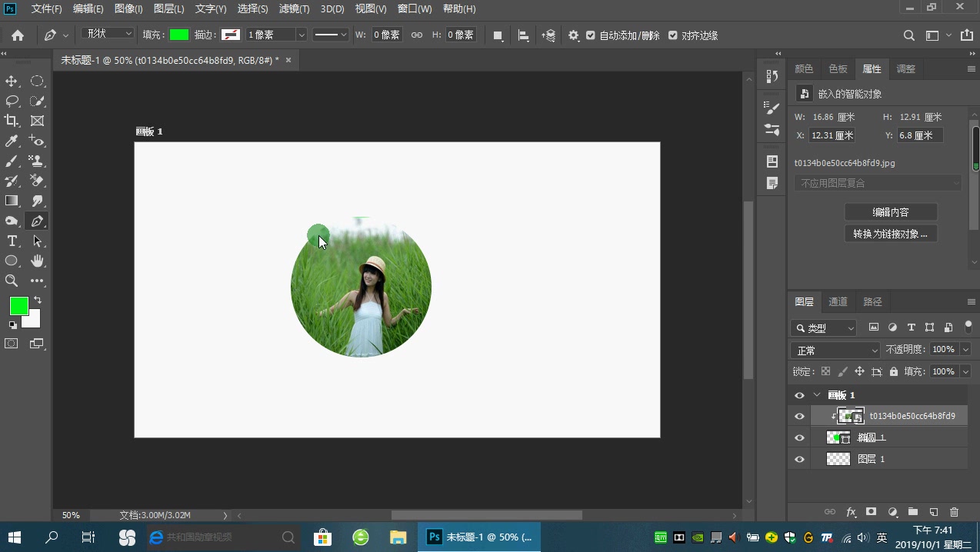Select the Eyedropper tool

(x=12, y=141)
